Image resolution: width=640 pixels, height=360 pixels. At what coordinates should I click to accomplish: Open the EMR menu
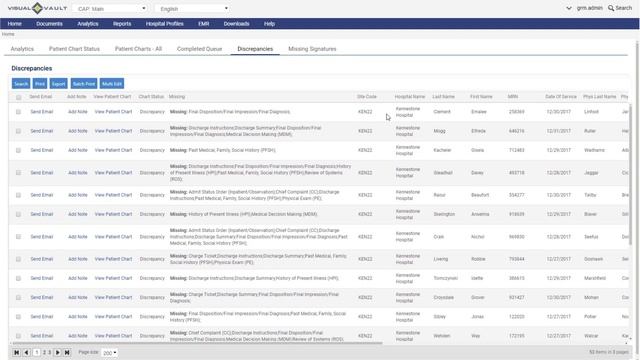pyautogui.click(x=204, y=24)
